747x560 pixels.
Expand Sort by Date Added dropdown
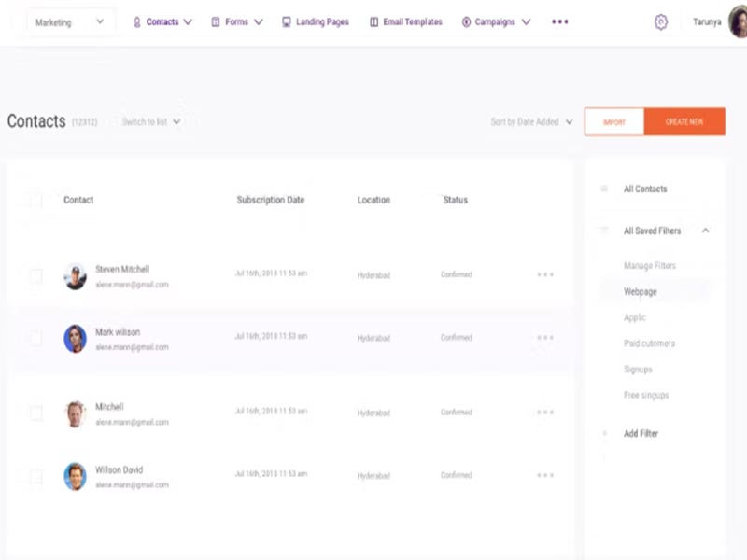531,122
